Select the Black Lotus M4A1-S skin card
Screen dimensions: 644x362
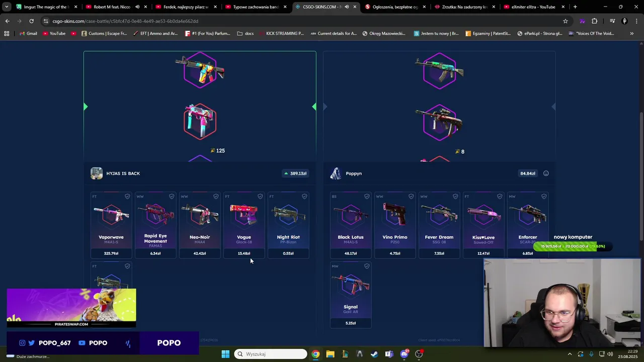coord(351,225)
